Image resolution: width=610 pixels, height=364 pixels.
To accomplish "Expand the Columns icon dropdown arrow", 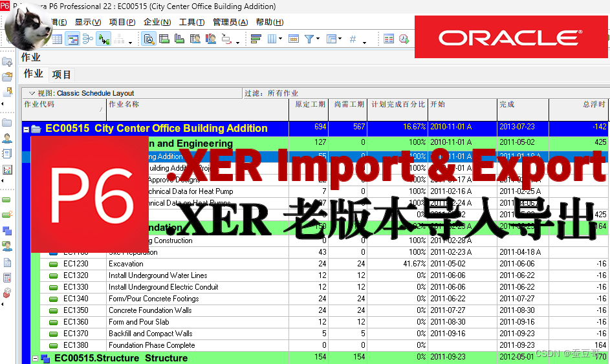I will tap(280, 39).
